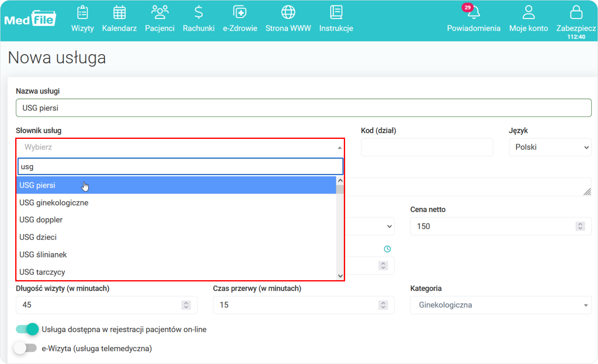598x364 pixels.
Task: Click scroll-down arrow of service list
Action: coord(340,276)
